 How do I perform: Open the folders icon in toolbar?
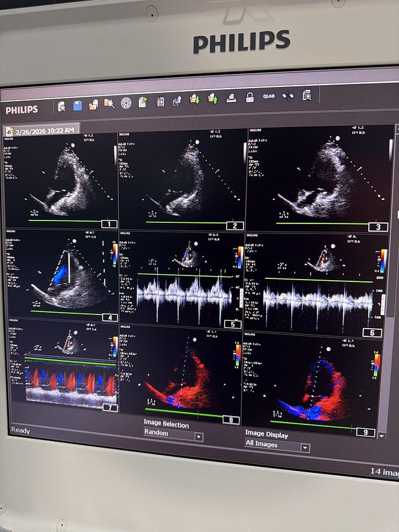tap(93, 105)
